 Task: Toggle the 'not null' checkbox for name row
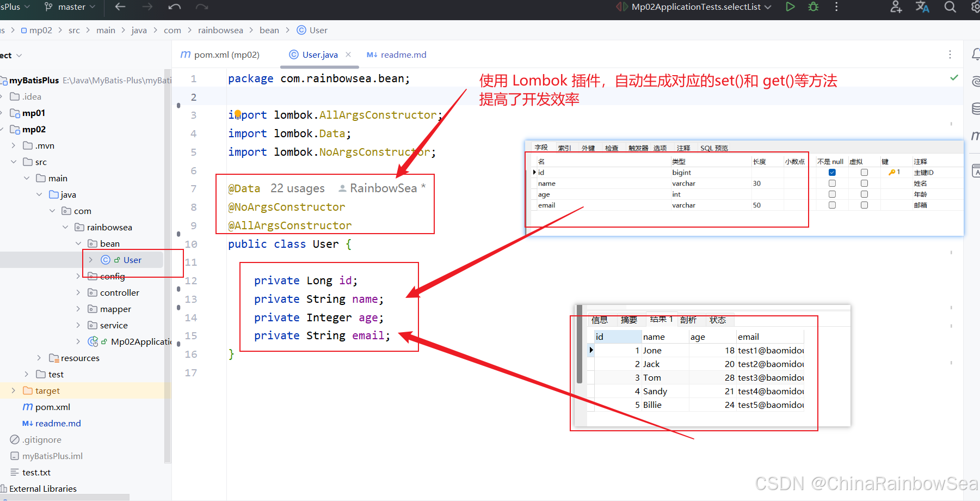[x=832, y=184]
